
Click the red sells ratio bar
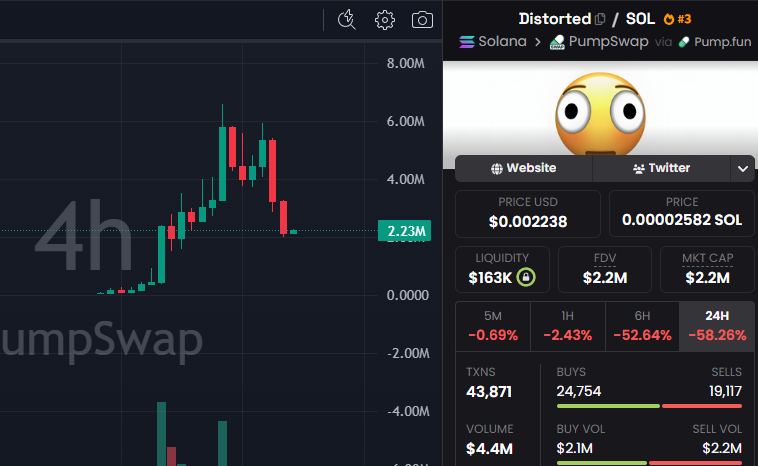click(702, 406)
